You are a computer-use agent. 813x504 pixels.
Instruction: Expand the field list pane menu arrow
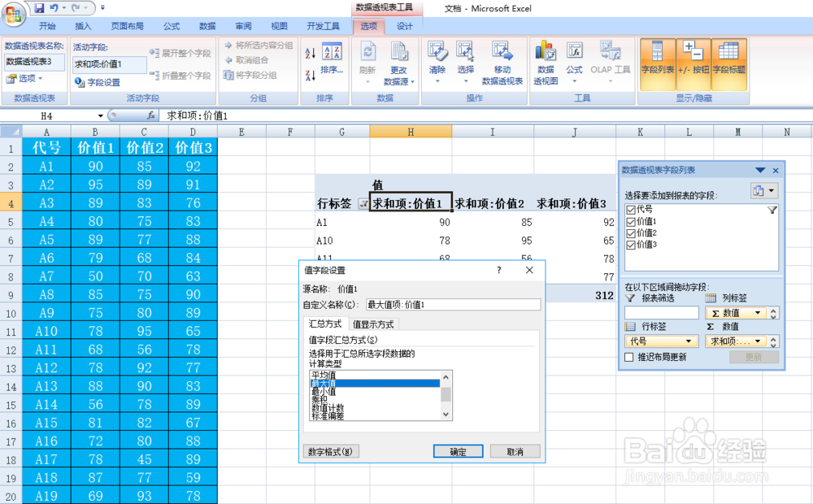(x=760, y=170)
